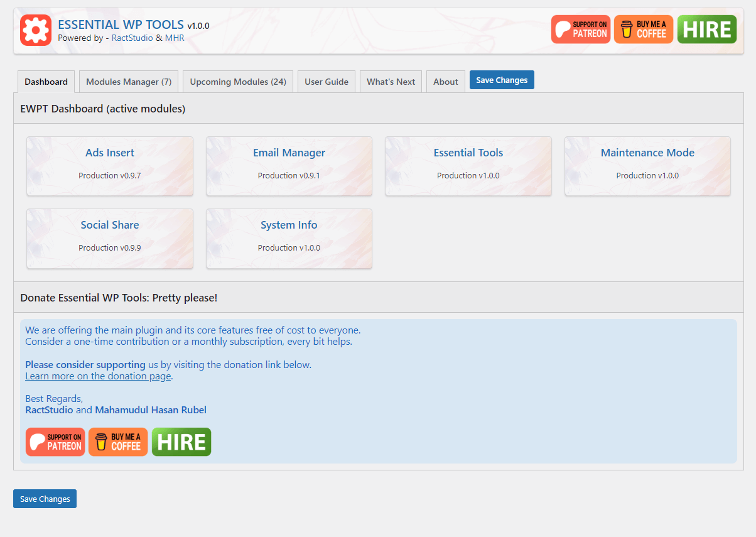Click the Essential WP Tools gear logo
The height and width of the screenshot is (537, 756).
pyautogui.click(x=35, y=30)
